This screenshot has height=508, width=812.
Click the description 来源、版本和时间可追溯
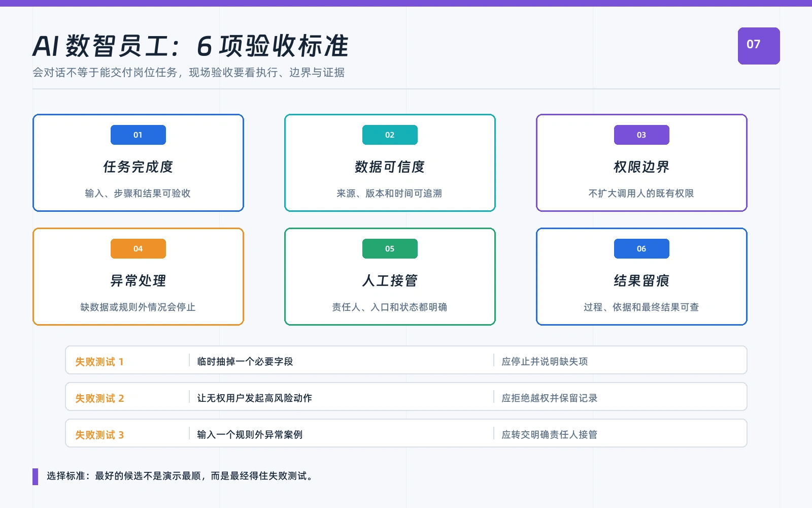(389, 193)
